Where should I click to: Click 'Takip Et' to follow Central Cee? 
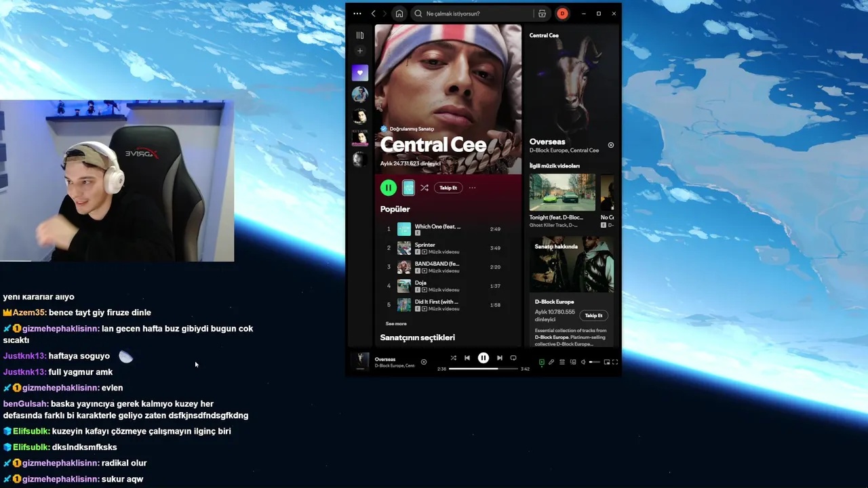coord(448,188)
